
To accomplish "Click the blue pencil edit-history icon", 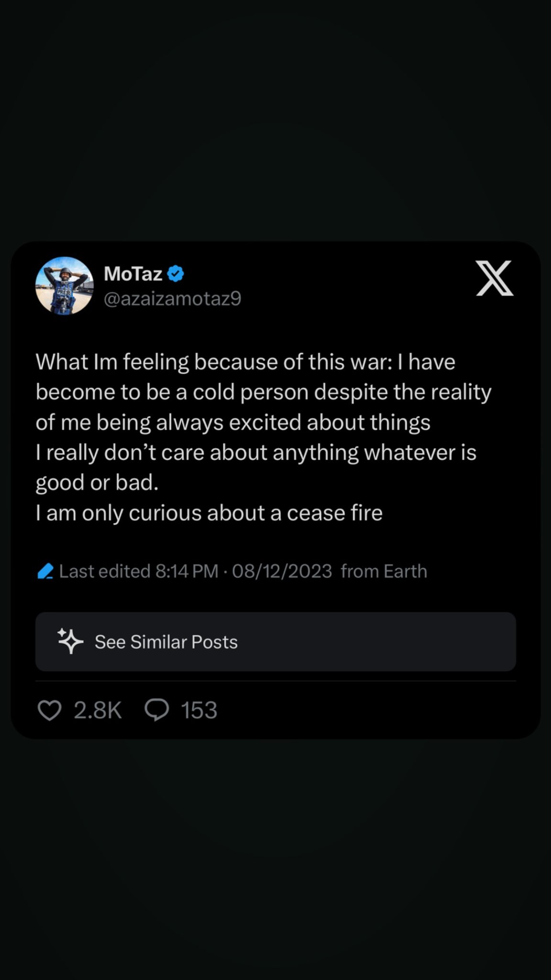I will tap(45, 571).
